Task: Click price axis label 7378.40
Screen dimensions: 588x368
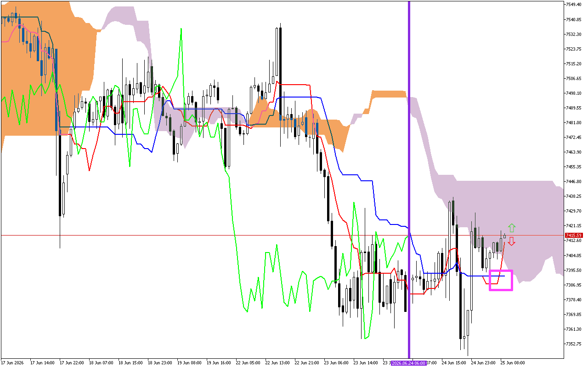Action: click(x=574, y=299)
